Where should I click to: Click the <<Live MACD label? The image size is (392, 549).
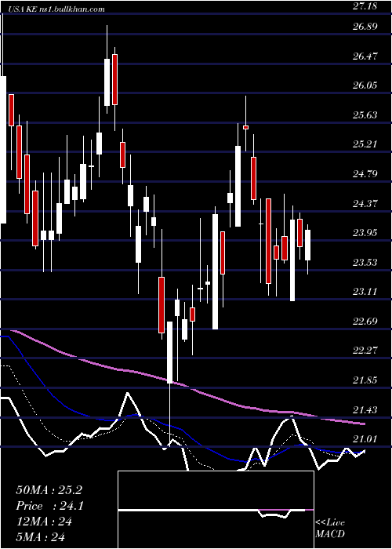[x=330, y=529]
